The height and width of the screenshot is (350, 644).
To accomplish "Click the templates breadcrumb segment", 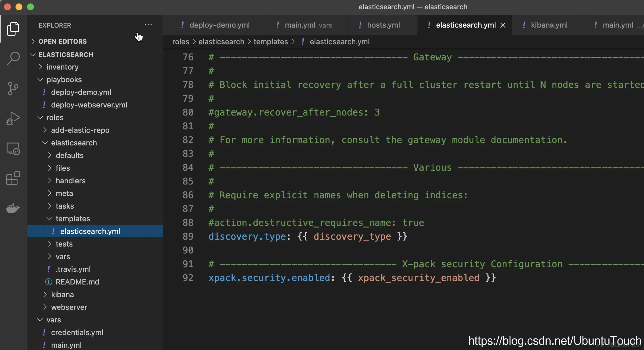I will pos(271,42).
